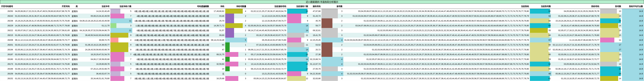Click cold numbers cell 01,11,70
644x81 pixels.
click(105, 26)
